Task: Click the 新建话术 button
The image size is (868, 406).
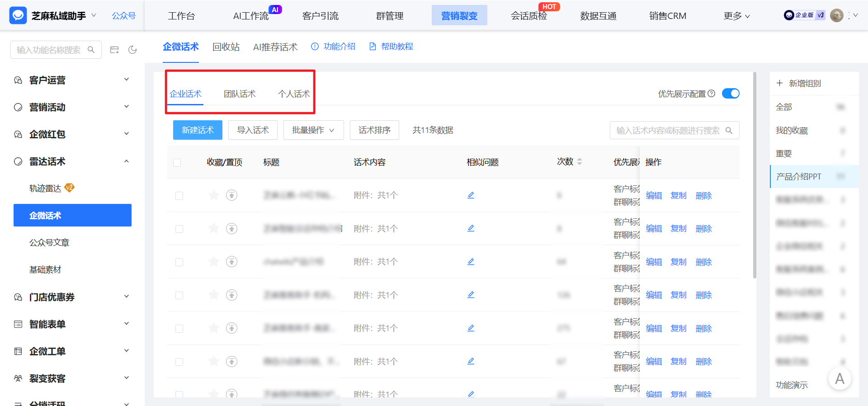Action: point(198,130)
